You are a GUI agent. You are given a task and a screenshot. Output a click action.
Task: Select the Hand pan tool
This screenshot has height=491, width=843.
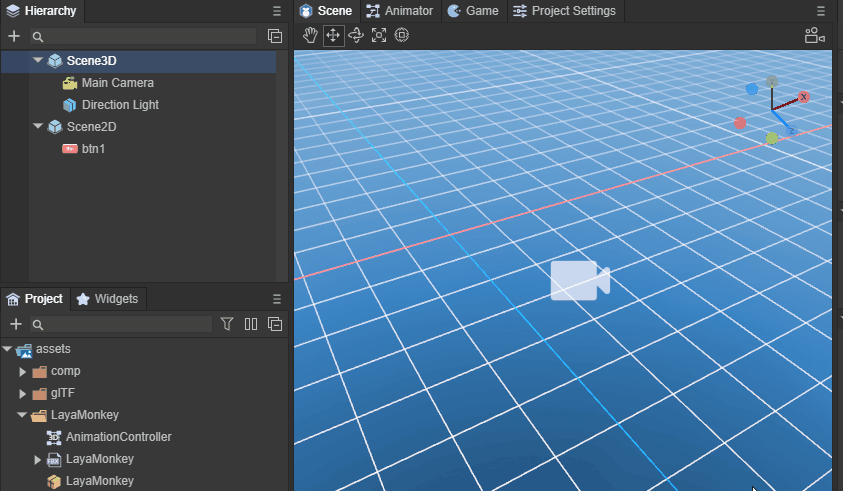[310, 35]
